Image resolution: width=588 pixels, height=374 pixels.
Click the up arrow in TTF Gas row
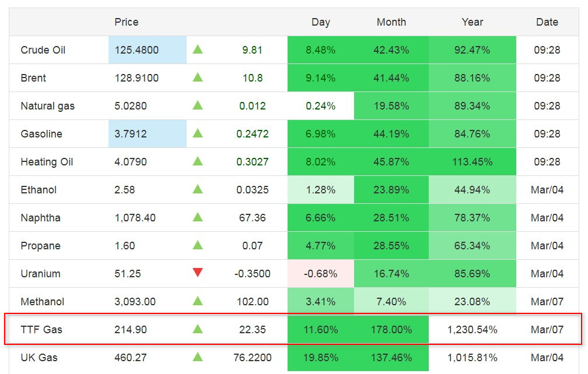[x=198, y=329]
